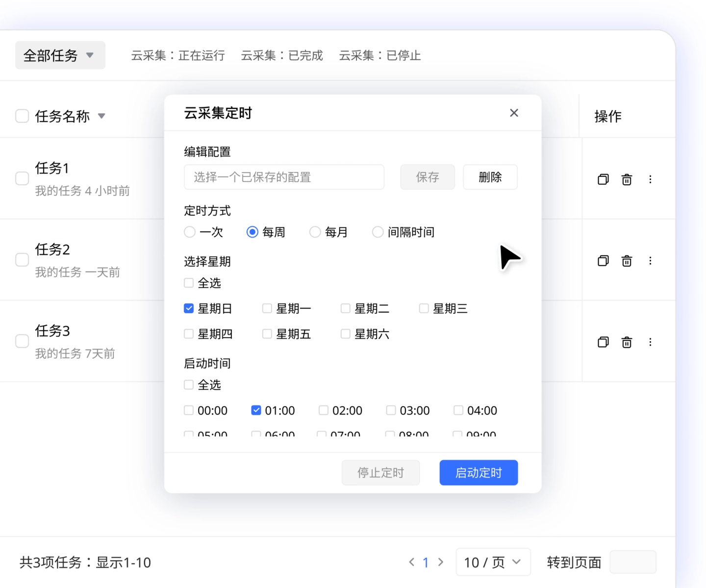Switch to the 云采集：已停止 filter tab
This screenshot has width=706, height=588.
[x=379, y=55]
